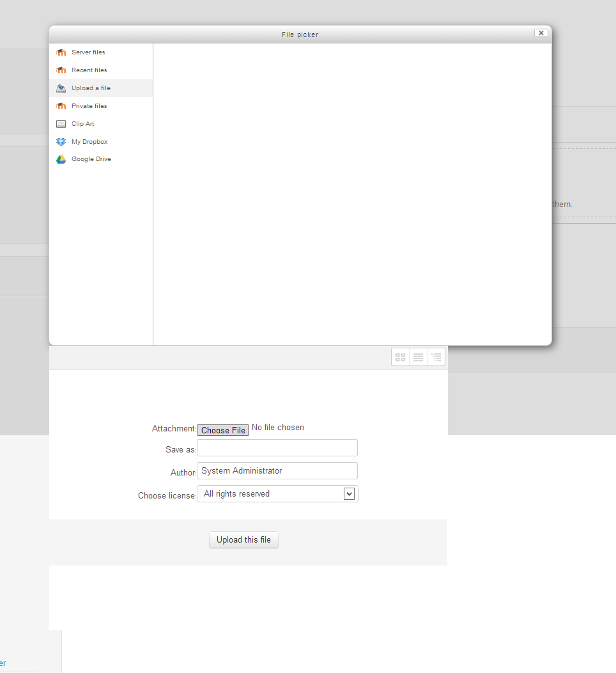
Task: Open My Dropbox repository
Action: point(101,142)
